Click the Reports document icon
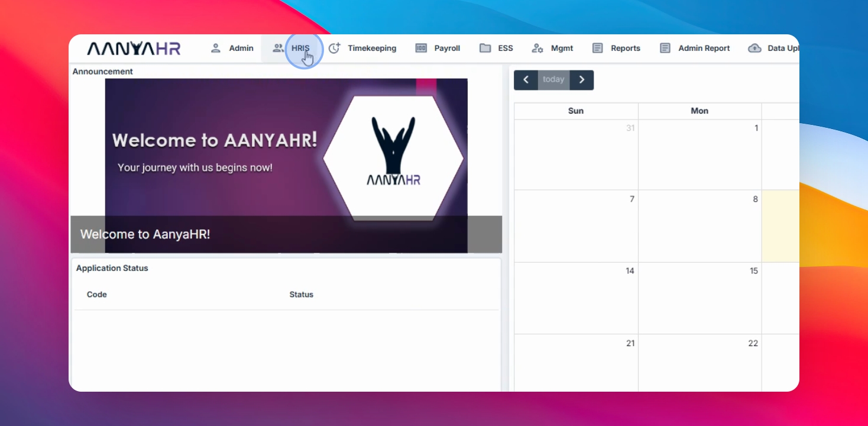This screenshot has width=868, height=426. coord(598,49)
